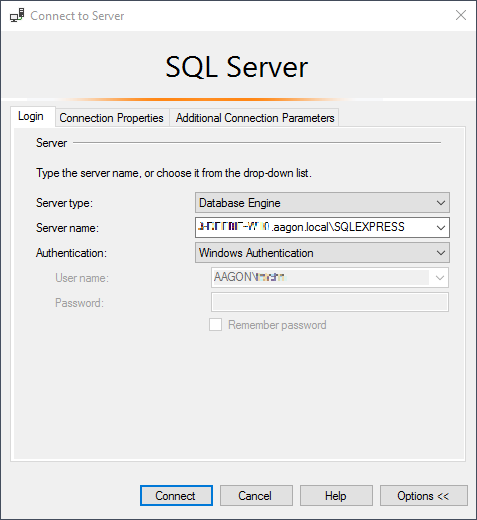
Task: Expand the User name dropdown
Action: click(440, 278)
